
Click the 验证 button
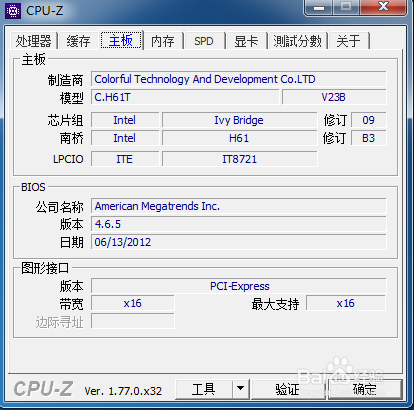pos(288,389)
